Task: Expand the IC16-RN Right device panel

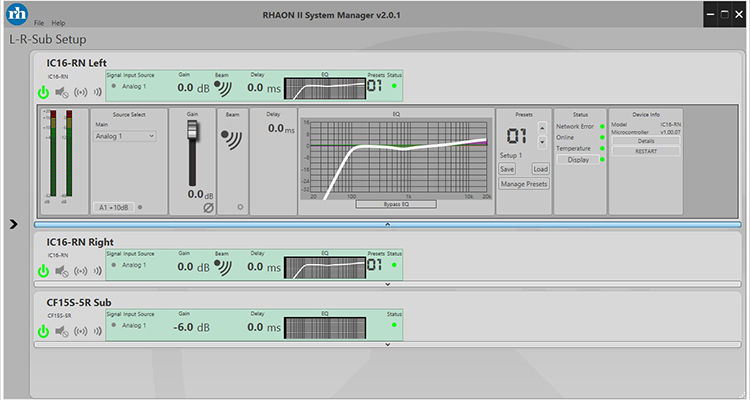Action: click(387, 284)
